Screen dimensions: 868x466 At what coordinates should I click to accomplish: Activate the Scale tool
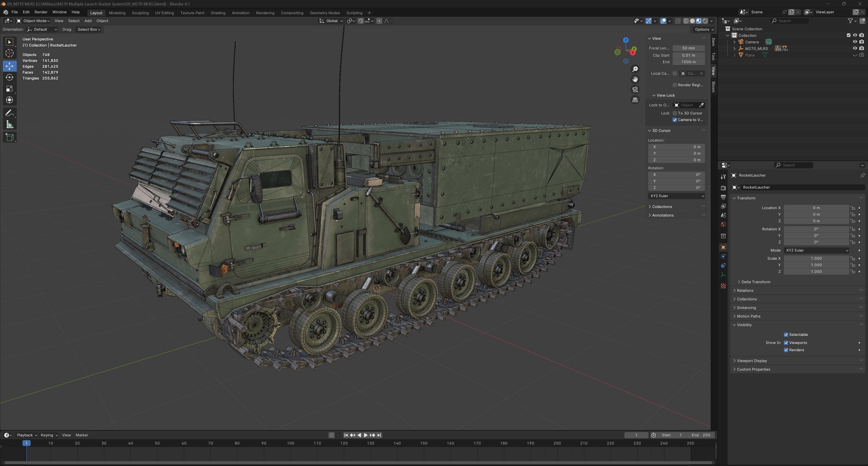click(x=9, y=89)
